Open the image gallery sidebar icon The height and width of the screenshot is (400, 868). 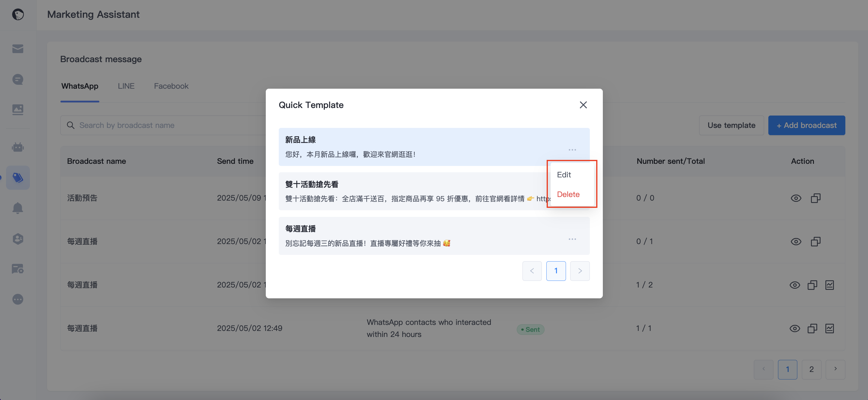point(18,110)
